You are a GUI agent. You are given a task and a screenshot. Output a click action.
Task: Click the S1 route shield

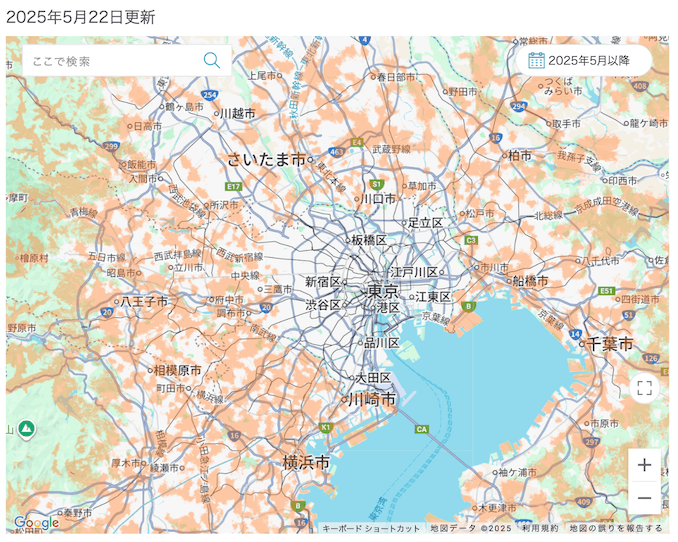tap(377, 184)
